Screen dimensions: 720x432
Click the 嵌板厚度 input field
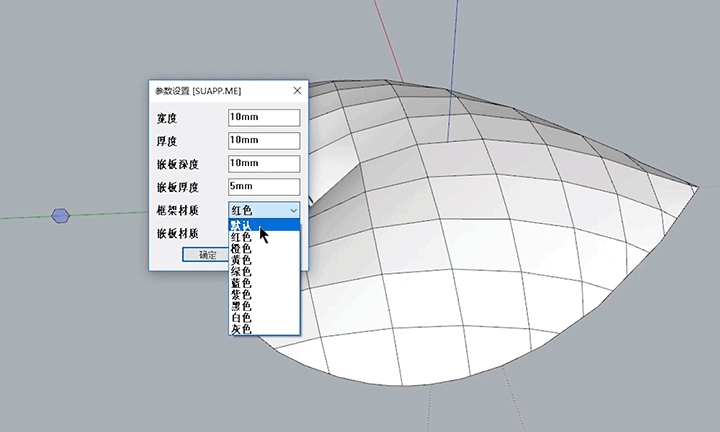pos(264,186)
